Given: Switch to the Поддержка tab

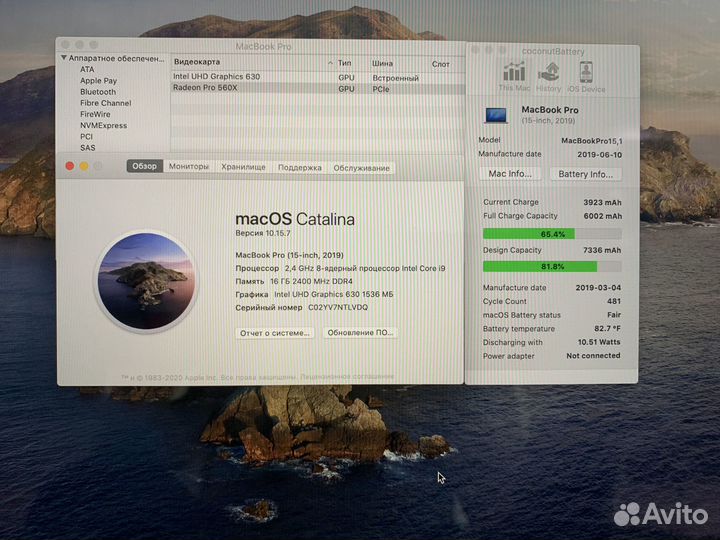Looking at the screenshot, I should (299, 168).
